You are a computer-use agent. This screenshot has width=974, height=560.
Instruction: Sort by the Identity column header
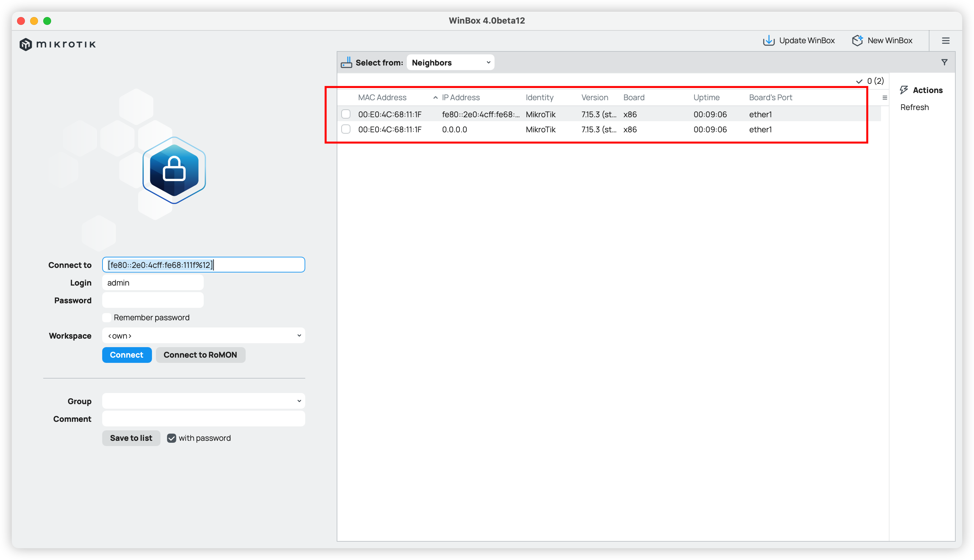point(539,97)
